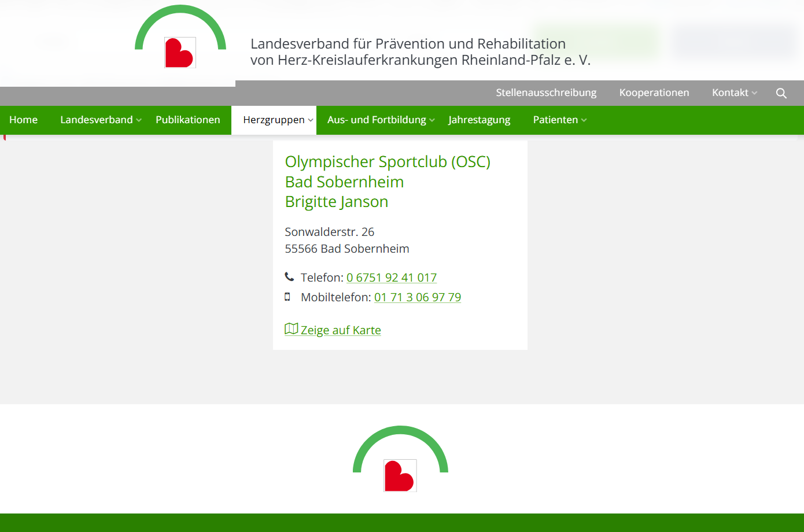Click the header heart logo
Screen dimensions: 804x532
[180, 52]
